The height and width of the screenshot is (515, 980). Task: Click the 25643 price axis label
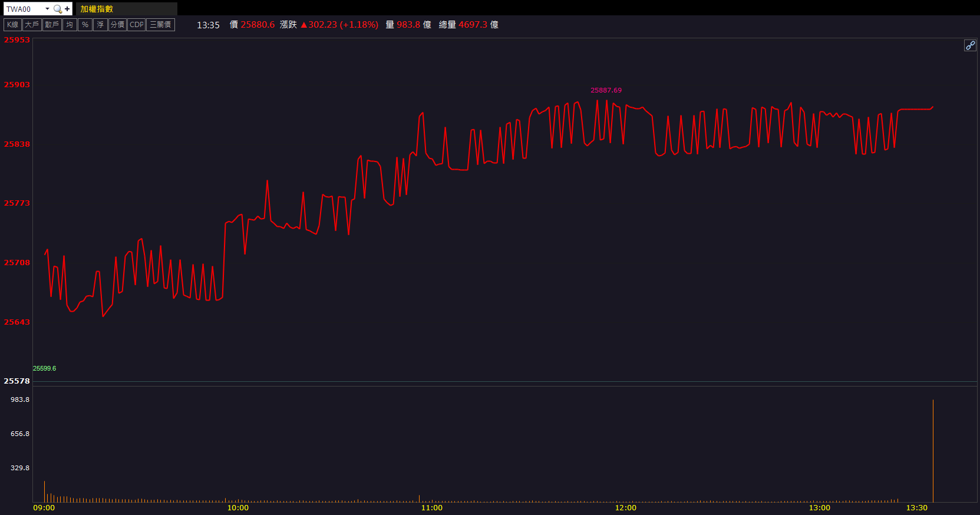point(17,322)
